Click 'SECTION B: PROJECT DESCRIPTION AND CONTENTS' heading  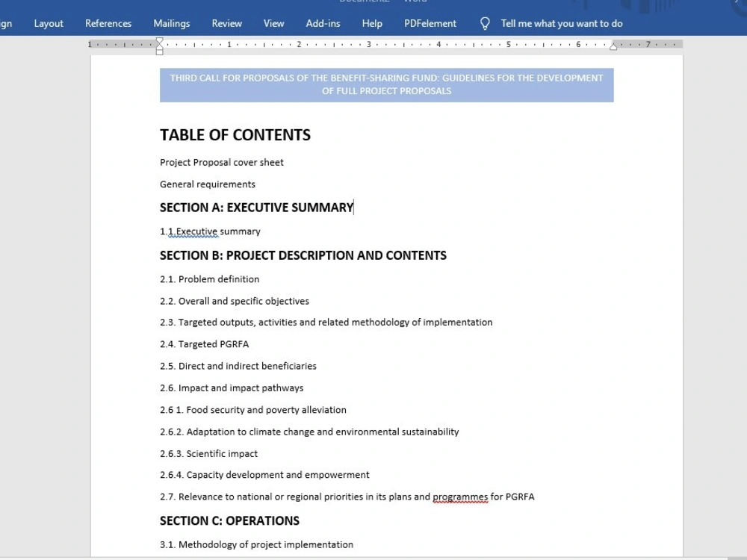[303, 255]
